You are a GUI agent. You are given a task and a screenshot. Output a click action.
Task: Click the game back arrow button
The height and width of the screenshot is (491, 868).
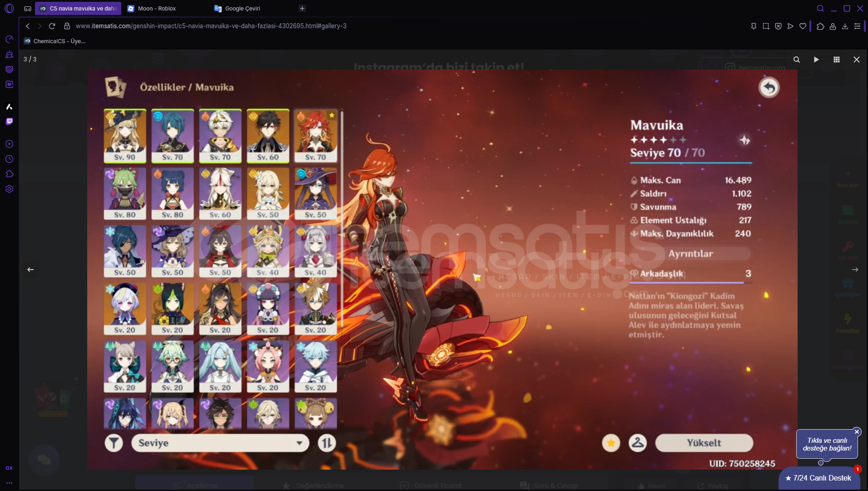pos(769,87)
